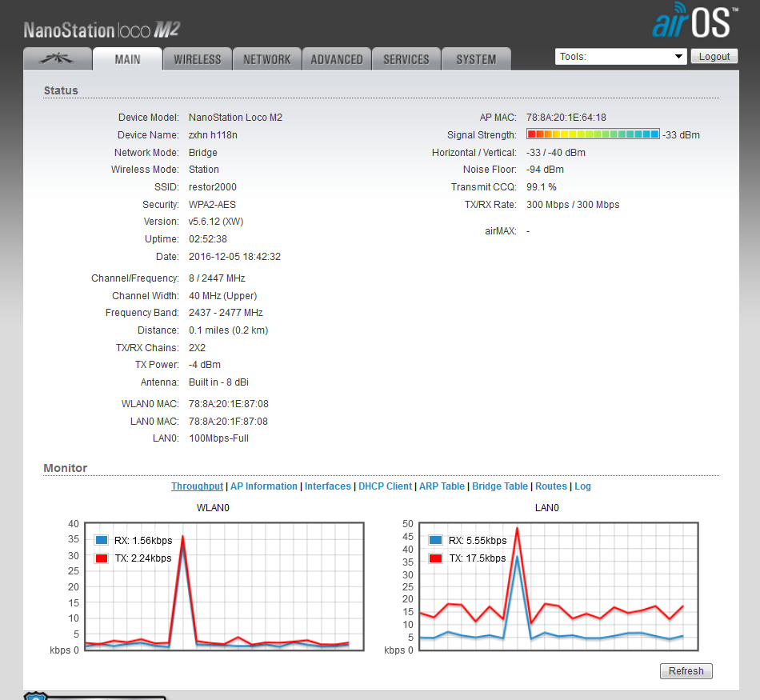Open the Log link
Screen dimensions: 760x700
coord(582,486)
